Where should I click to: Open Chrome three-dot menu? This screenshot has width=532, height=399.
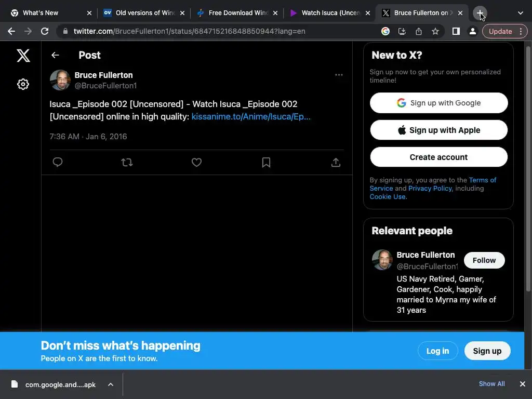coord(521,32)
